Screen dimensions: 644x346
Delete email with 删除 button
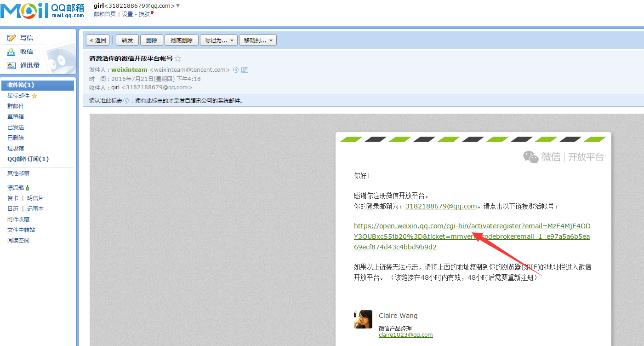click(x=152, y=40)
